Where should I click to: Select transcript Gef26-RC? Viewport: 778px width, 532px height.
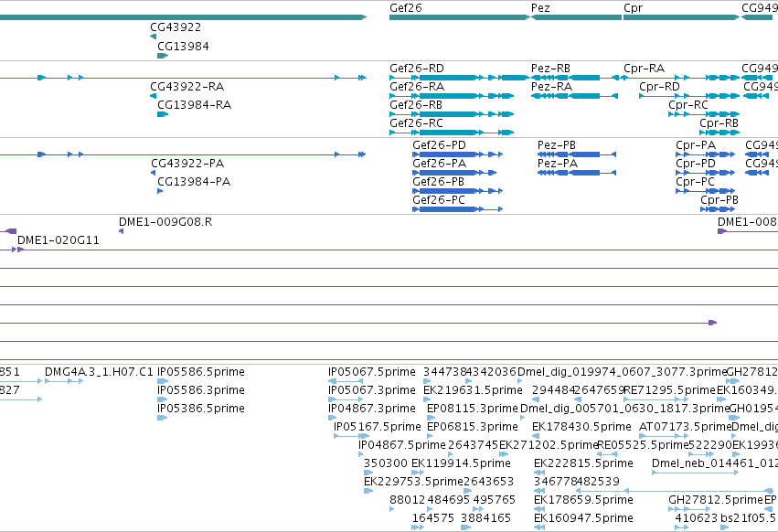point(452,133)
